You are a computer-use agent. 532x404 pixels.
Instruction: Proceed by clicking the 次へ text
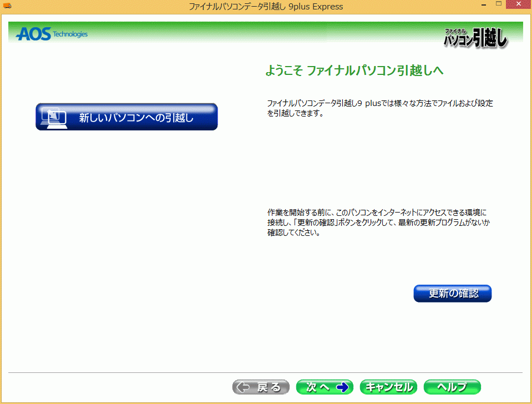318,387
